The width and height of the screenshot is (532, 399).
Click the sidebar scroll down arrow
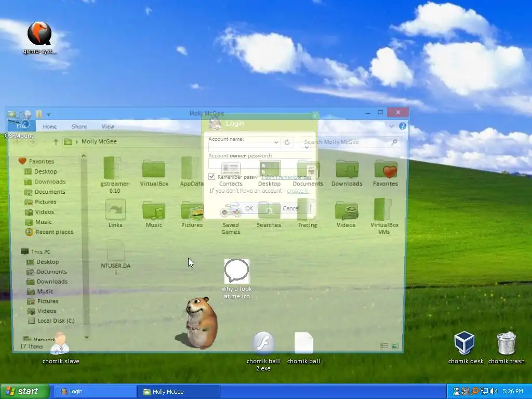click(86, 337)
